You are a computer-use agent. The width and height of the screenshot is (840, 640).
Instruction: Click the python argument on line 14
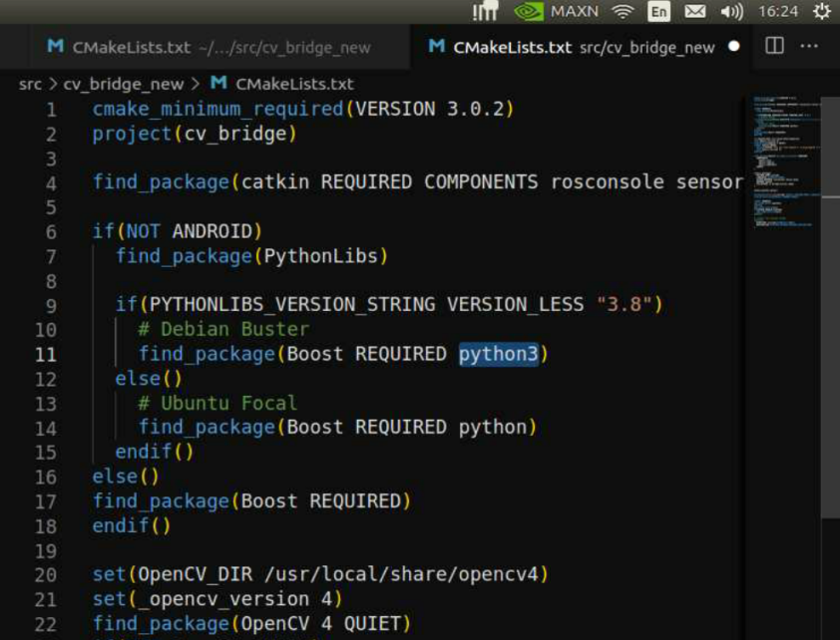(493, 428)
